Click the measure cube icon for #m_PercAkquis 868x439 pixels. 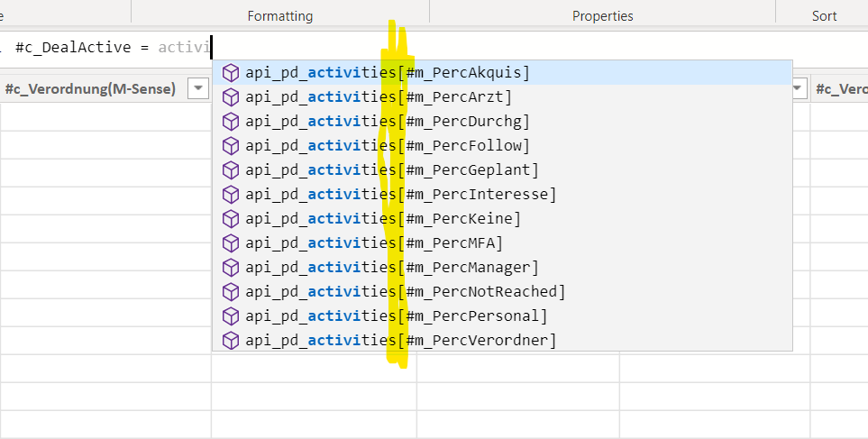pos(230,73)
